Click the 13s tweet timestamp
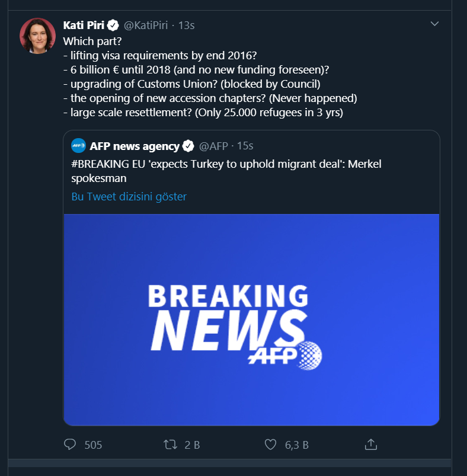Image resolution: width=467 pixels, height=476 pixels. tap(187, 25)
